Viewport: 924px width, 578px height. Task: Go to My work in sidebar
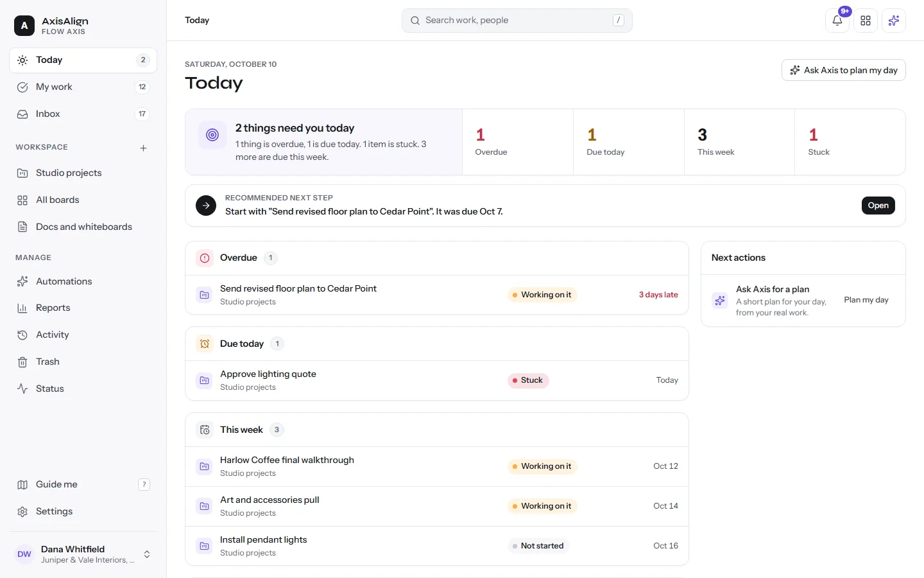tap(83, 87)
